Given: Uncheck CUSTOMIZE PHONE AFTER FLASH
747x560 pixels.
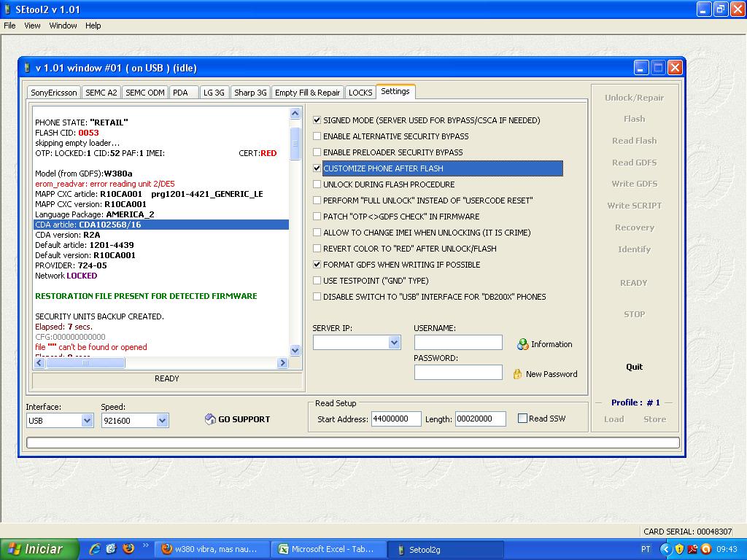Looking at the screenshot, I should click(317, 168).
